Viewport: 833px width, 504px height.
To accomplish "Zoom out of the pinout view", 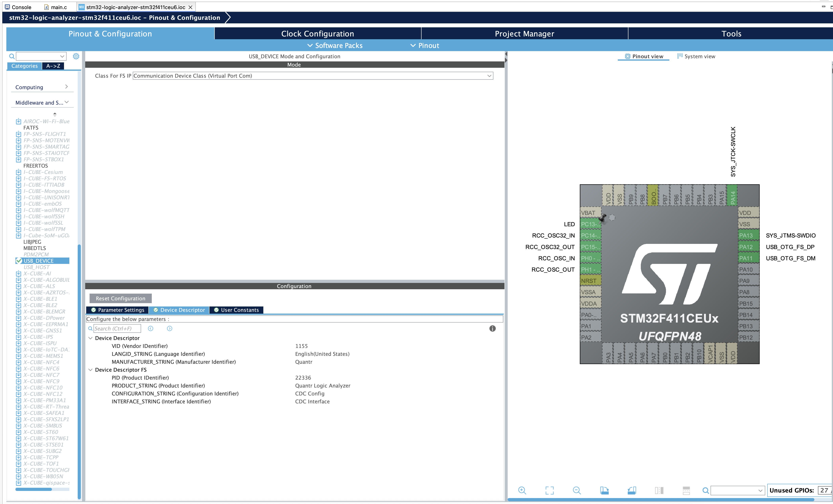I will [577, 490].
